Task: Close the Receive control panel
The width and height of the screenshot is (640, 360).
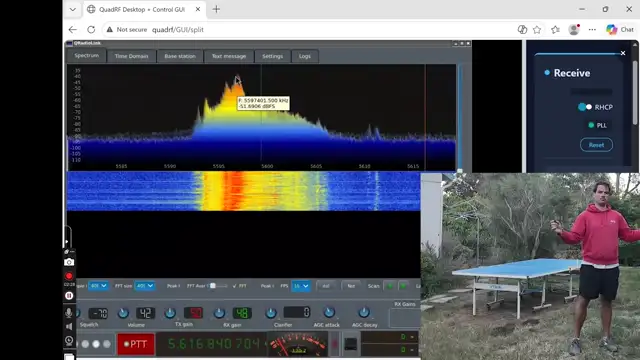Action: click(623, 53)
